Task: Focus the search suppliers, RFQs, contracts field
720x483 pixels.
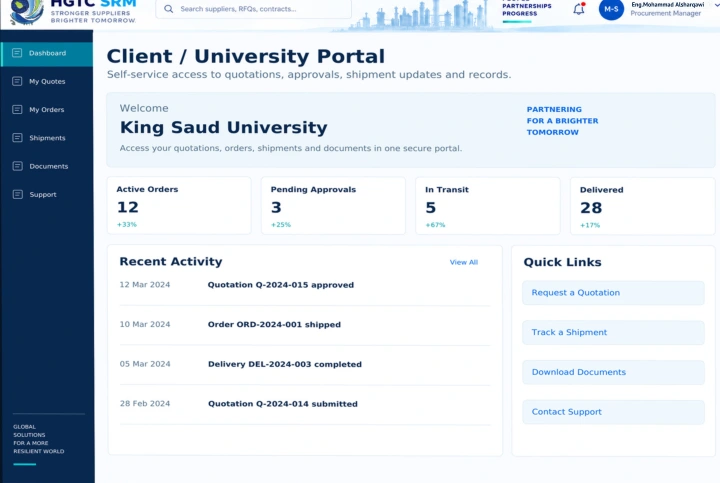Action: (x=253, y=9)
